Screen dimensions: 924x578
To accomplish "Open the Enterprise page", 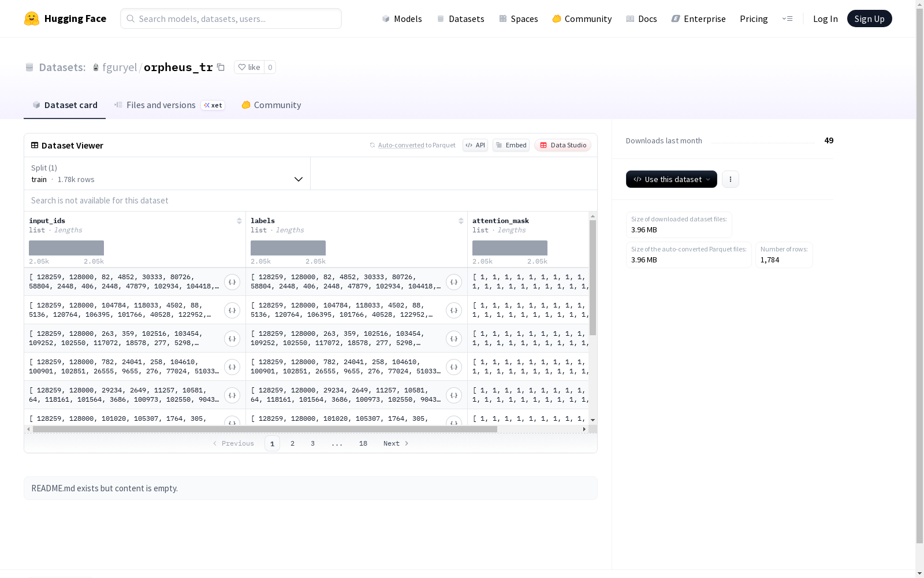I will point(698,18).
